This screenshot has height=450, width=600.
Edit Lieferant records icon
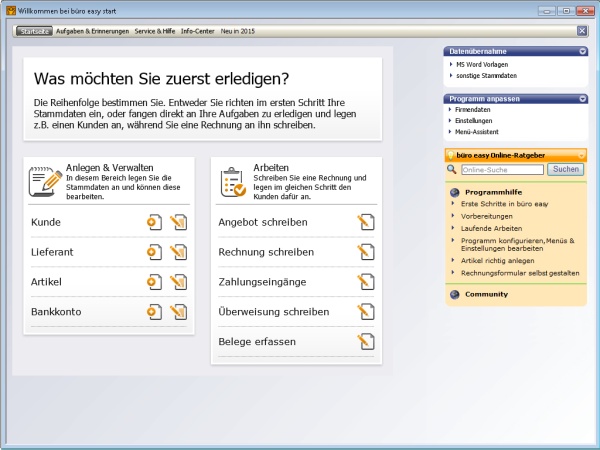click(x=179, y=252)
